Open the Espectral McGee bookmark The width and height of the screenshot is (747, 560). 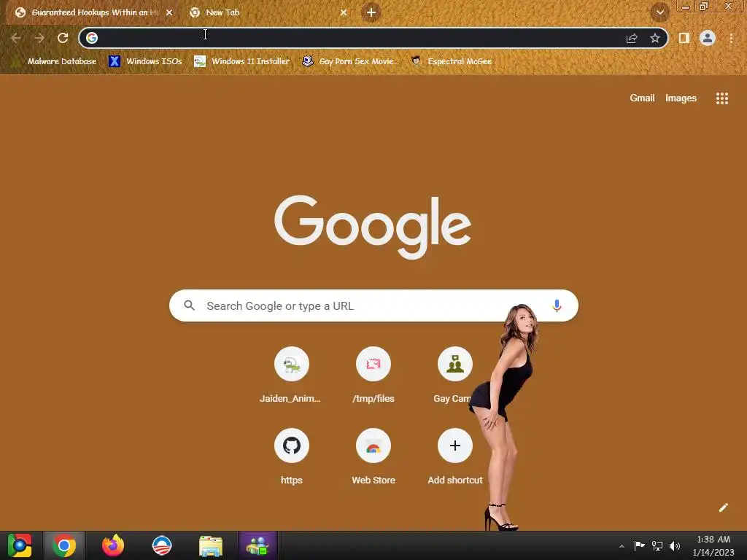(452, 61)
